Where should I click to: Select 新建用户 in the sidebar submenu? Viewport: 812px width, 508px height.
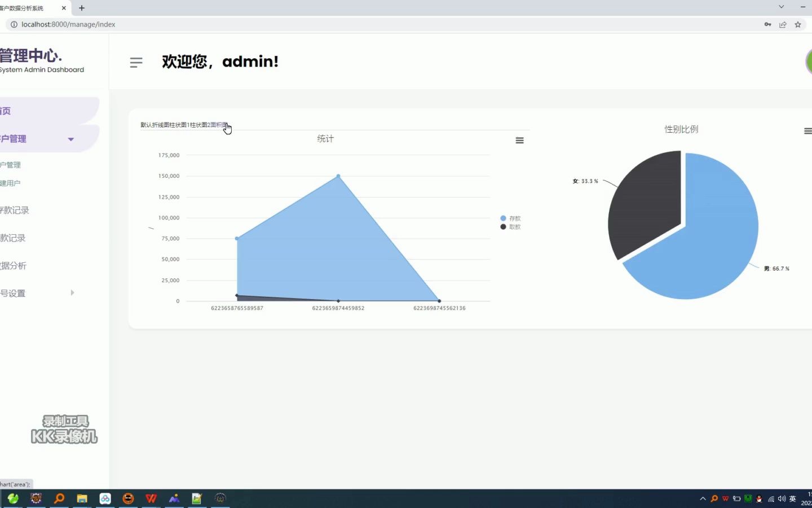coord(10,183)
